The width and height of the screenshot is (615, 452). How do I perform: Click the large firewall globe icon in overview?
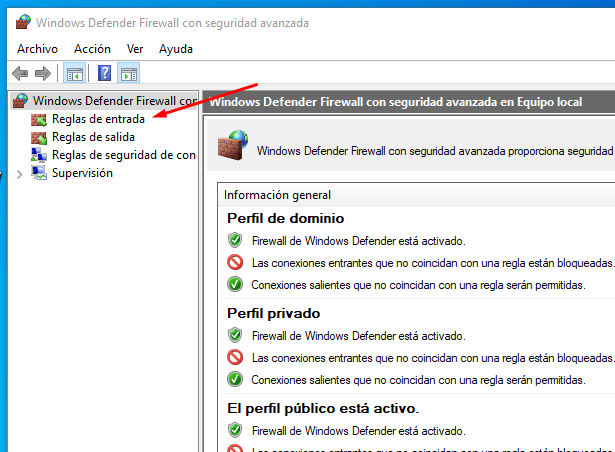pos(235,146)
